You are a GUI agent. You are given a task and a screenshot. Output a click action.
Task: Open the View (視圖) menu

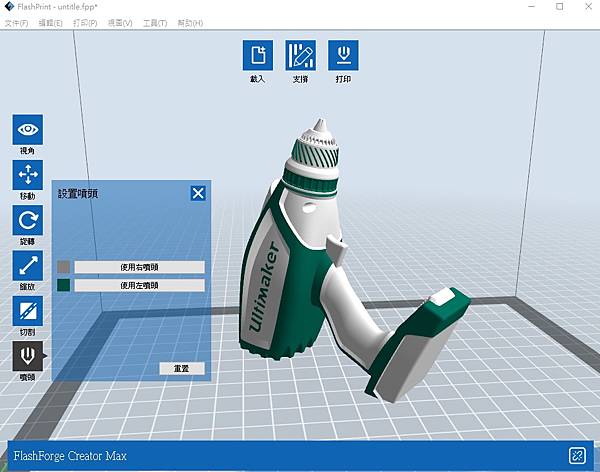(x=120, y=23)
